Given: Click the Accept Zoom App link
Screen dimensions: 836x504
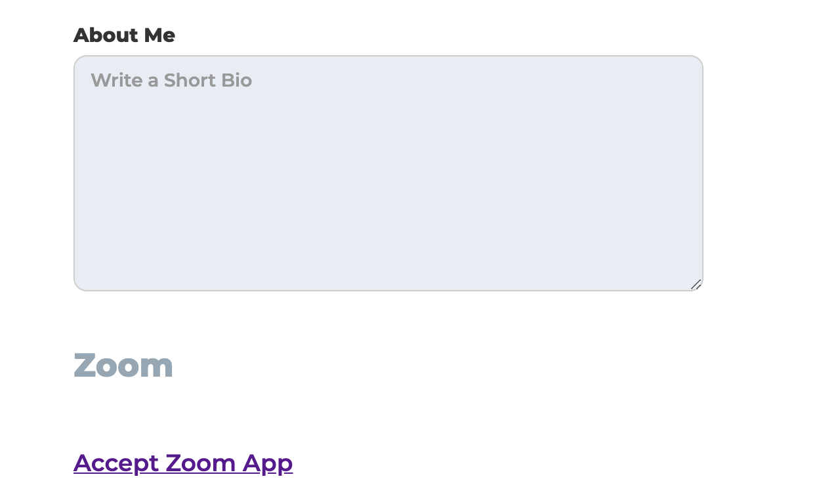Looking at the screenshot, I should click(183, 463).
